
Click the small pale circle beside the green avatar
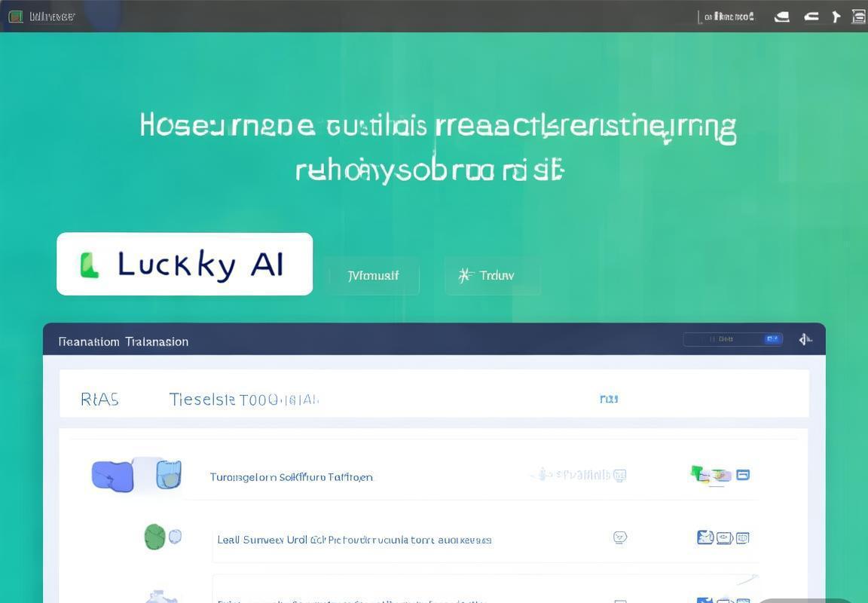click(x=175, y=536)
